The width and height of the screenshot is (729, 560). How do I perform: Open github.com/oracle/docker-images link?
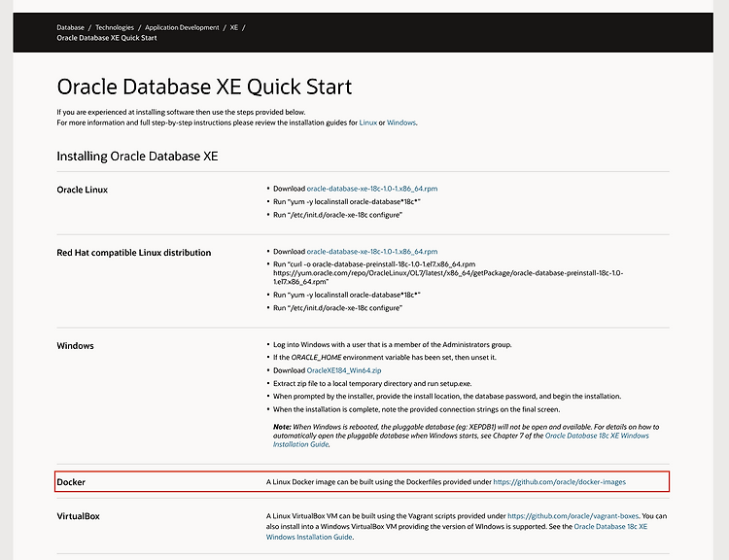point(559,482)
